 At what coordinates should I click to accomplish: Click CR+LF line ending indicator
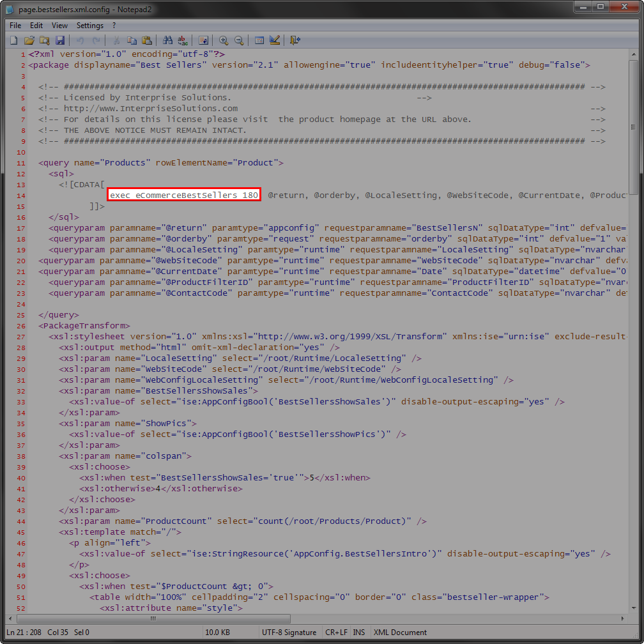pos(336,632)
